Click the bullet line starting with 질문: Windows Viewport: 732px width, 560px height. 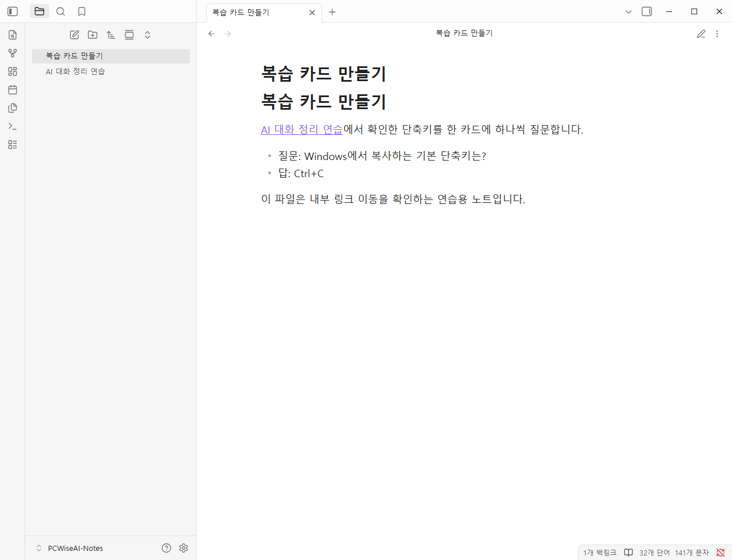(x=382, y=156)
